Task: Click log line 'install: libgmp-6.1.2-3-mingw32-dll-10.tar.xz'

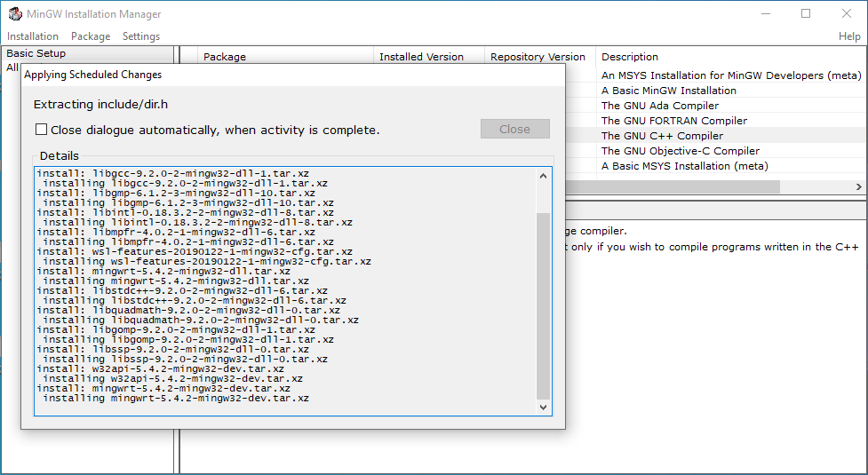Action: (x=176, y=193)
